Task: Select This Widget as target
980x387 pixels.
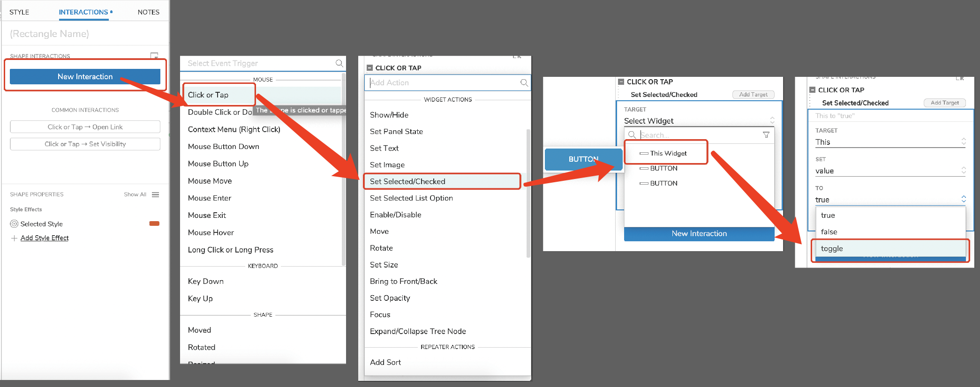Action: click(668, 153)
